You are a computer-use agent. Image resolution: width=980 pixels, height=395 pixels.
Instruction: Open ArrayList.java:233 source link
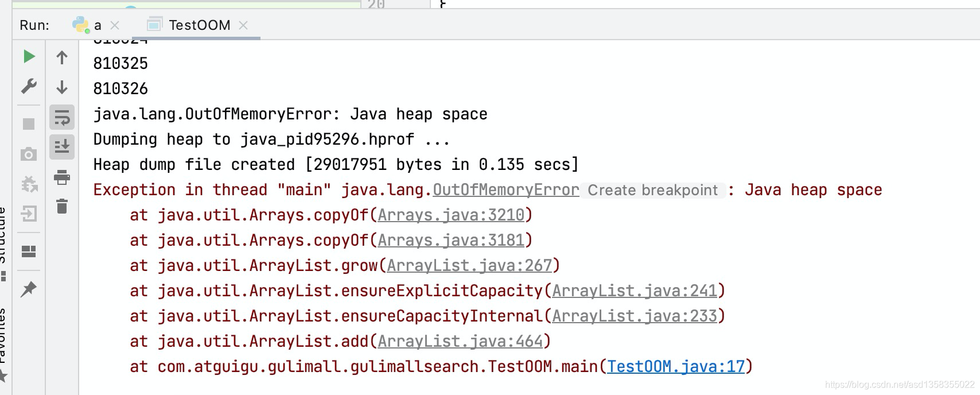coord(635,316)
